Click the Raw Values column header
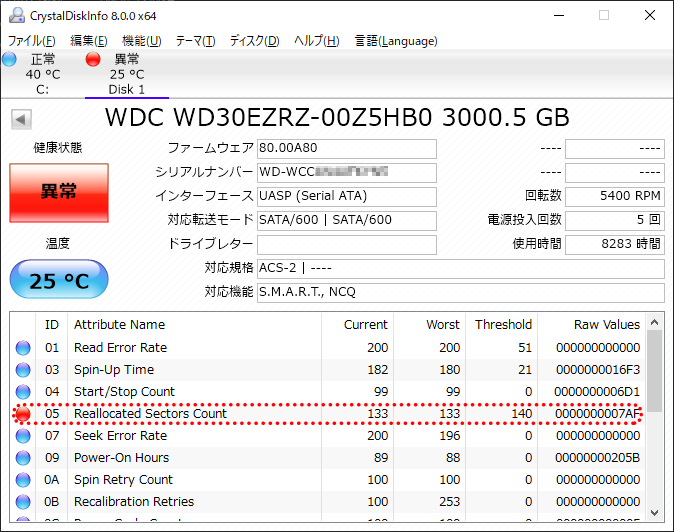This screenshot has height=532, width=674. (x=591, y=324)
